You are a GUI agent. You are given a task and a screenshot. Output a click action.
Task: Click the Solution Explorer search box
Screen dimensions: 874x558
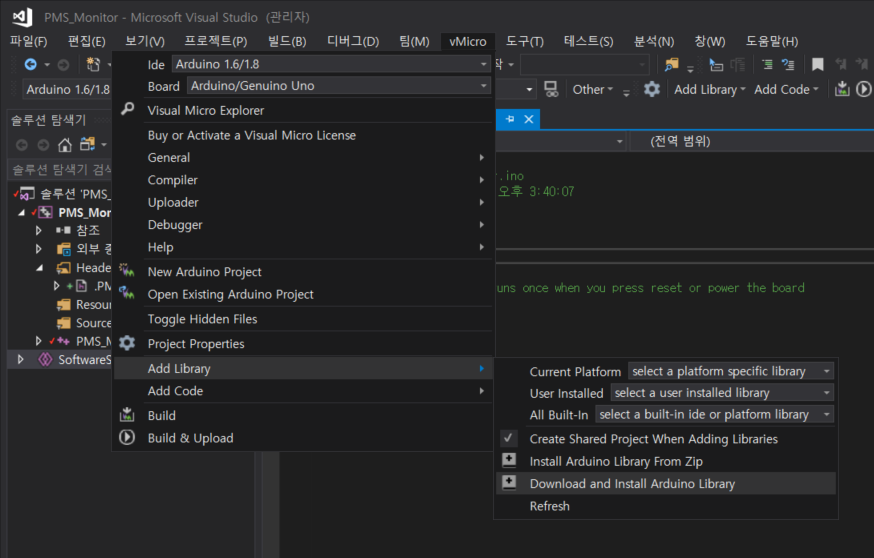[x=60, y=169]
